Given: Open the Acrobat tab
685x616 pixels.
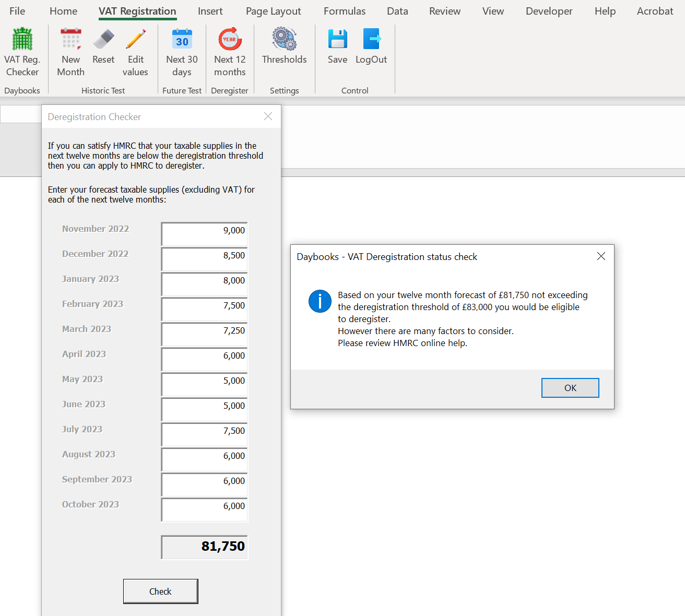Looking at the screenshot, I should pos(655,11).
